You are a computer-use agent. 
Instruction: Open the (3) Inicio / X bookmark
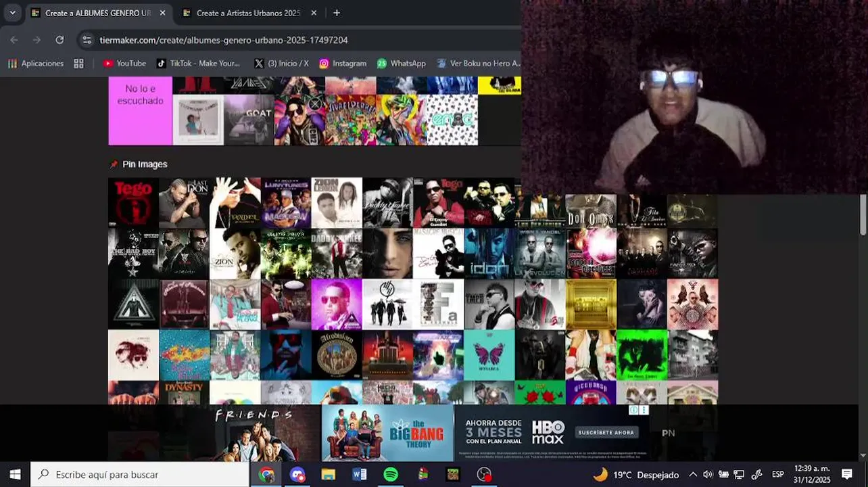pyautogui.click(x=281, y=63)
